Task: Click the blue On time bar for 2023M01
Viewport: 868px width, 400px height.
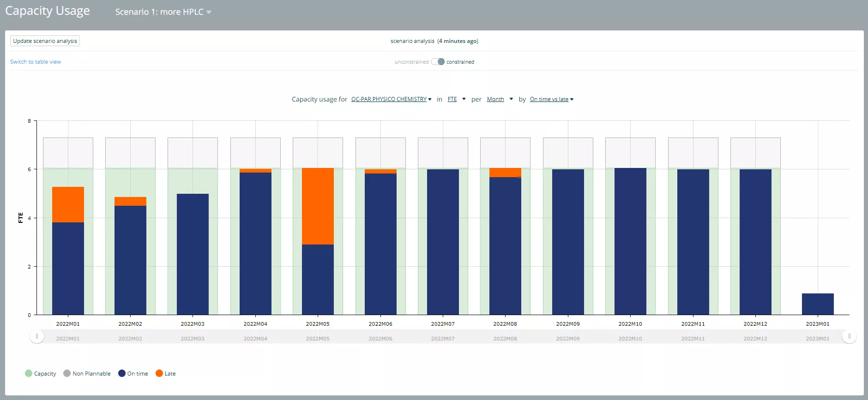Action: pyautogui.click(x=818, y=304)
